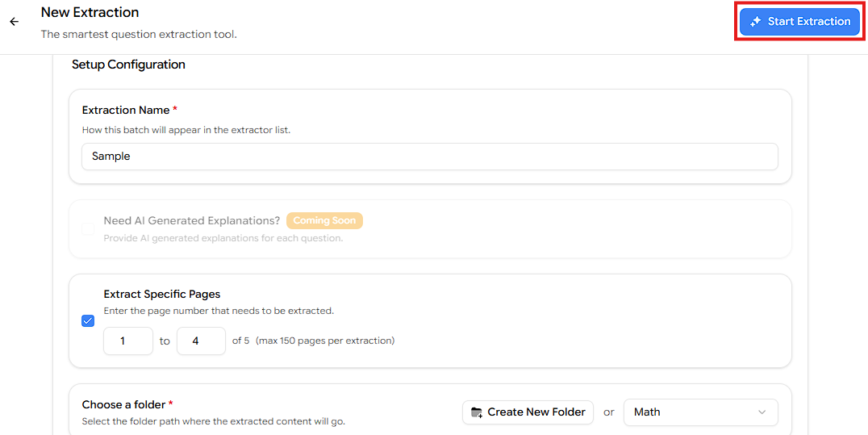Click the Setup Configuration heading
The width and height of the screenshot is (868, 435).
coord(128,65)
